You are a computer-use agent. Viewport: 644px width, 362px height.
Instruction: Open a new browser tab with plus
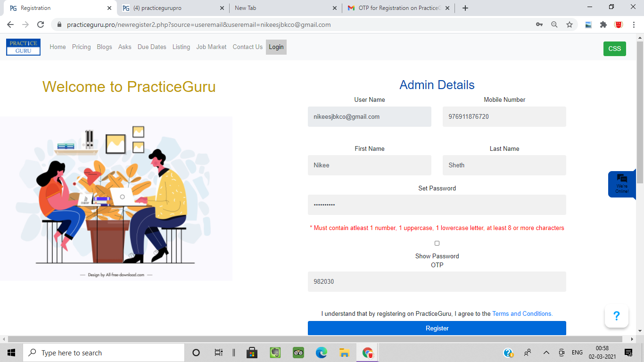pos(465,8)
